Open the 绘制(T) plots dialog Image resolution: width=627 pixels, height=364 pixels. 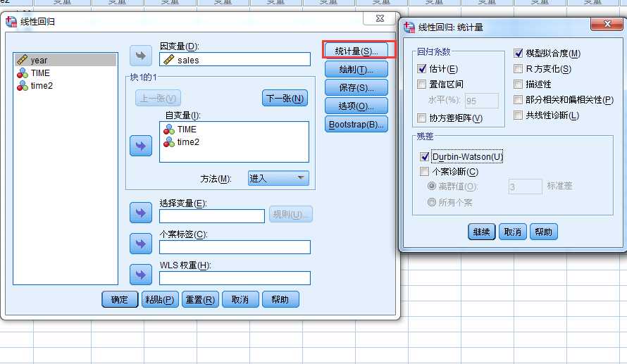click(x=356, y=70)
